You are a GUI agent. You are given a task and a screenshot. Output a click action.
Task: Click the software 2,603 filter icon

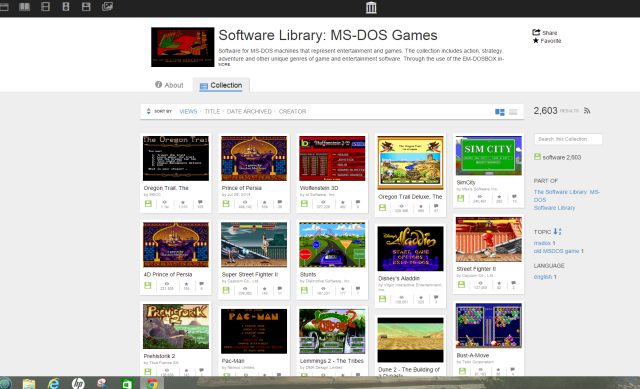point(537,156)
